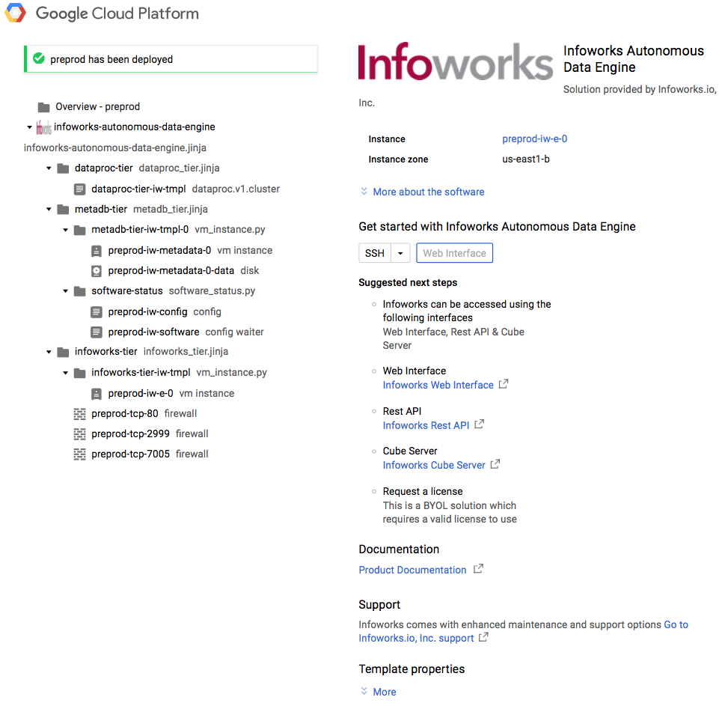Open the Infoworks Rest API link
Viewport: 728px width, 706px height.
426,425
